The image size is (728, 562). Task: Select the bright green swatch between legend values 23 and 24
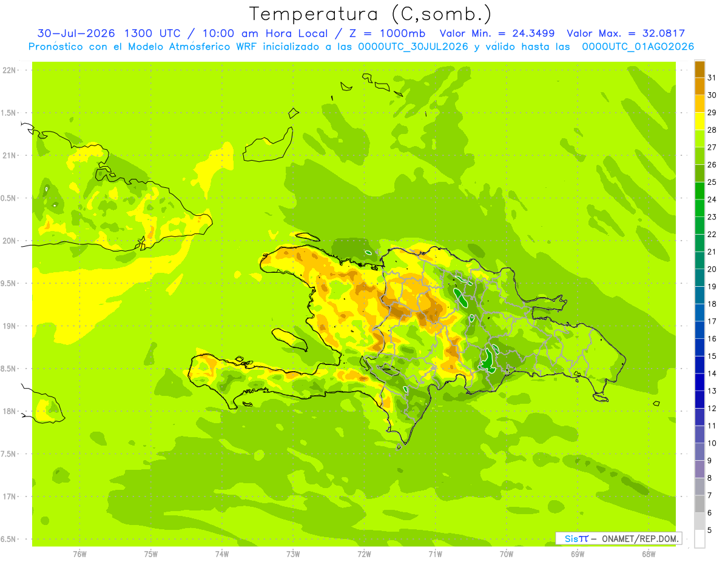coord(699,208)
